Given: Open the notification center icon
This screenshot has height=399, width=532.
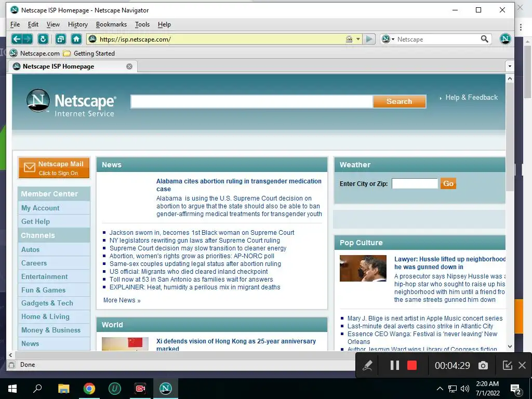Looking at the screenshot, I should (x=516, y=389).
